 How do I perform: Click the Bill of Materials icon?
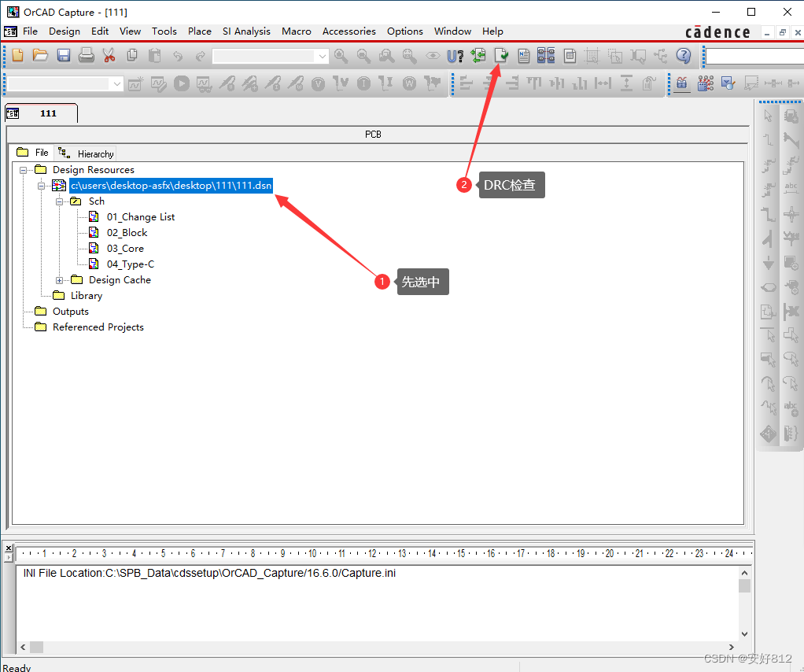569,55
